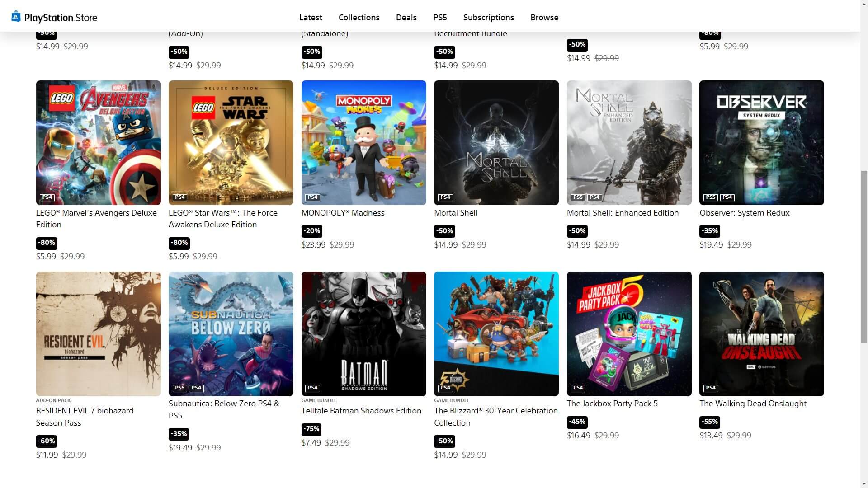The width and height of the screenshot is (868, 488).
Task: Click the -20% badge under MONOPOLY Madness
Action: point(312,231)
